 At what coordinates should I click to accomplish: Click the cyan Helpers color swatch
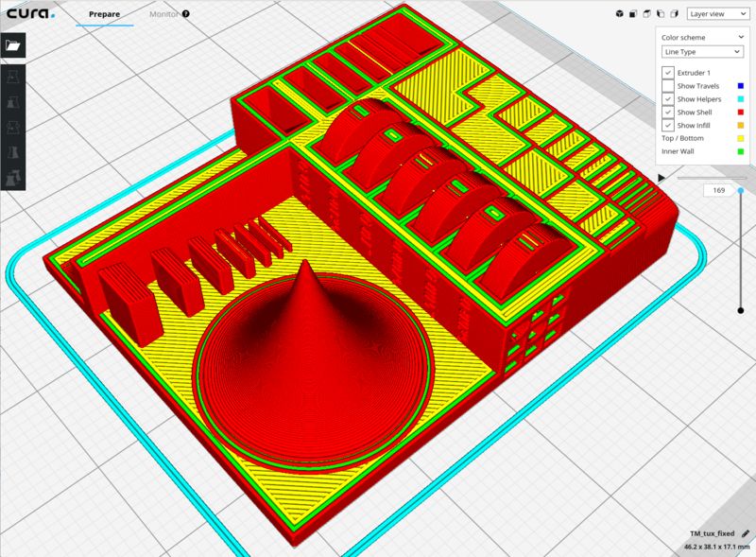pyautogui.click(x=741, y=99)
